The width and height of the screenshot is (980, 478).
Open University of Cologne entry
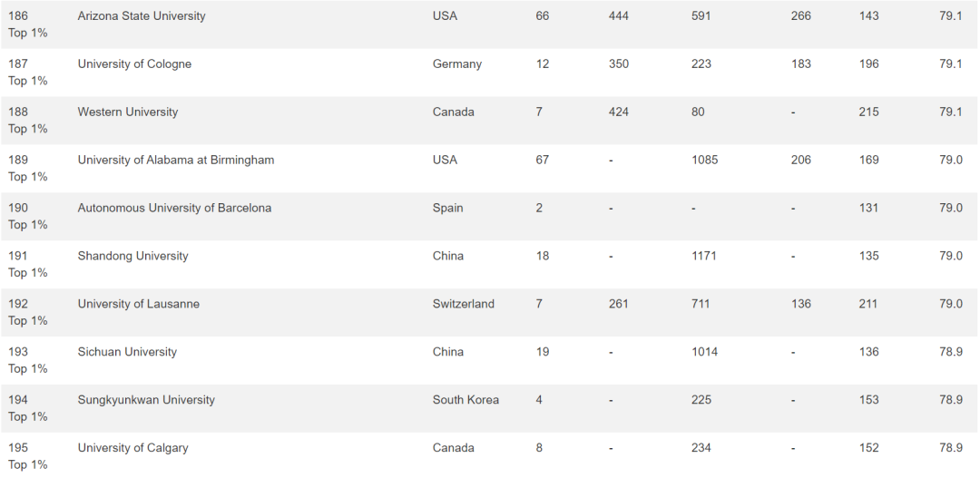pyautogui.click(x=134, y=64)
